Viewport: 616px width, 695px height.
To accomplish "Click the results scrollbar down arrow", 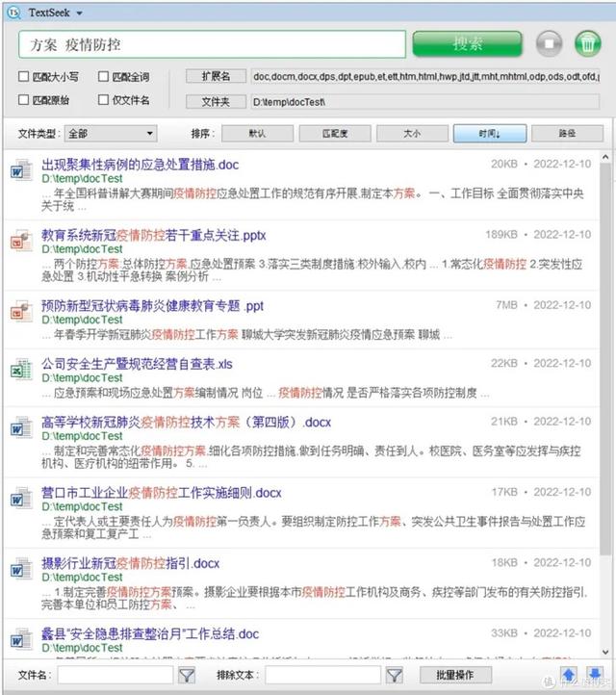I will point(605,652).
